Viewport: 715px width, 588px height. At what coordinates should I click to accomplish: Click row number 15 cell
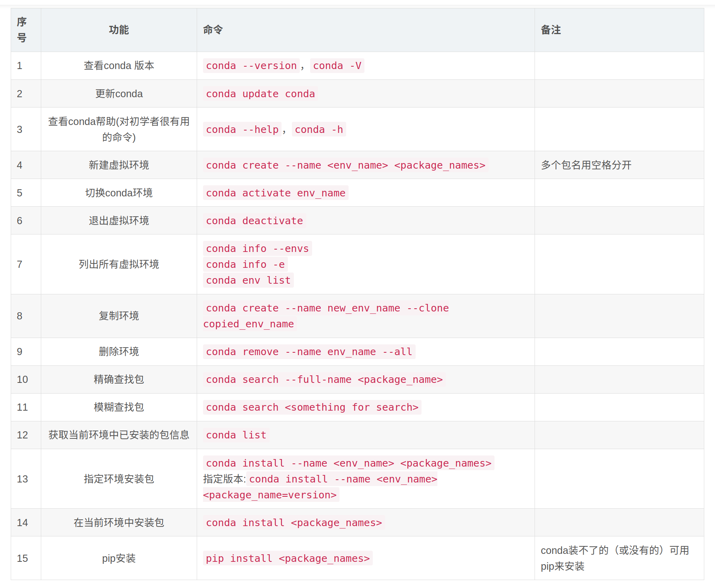[x=26, y=558]
